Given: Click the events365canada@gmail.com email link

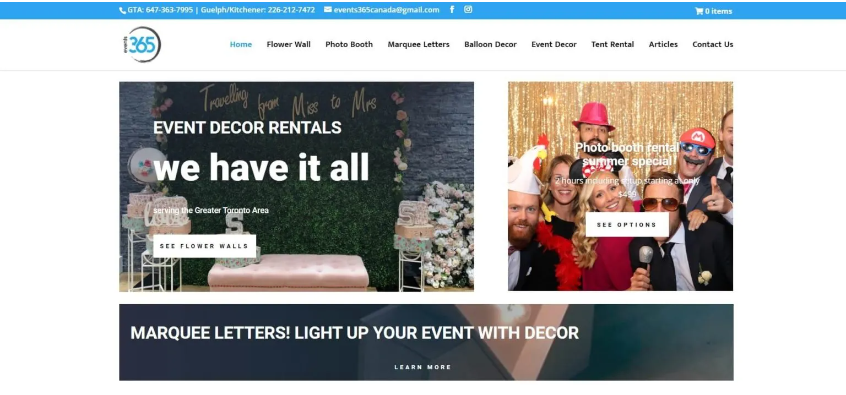Looking at the screenshot, I should point(386,10).
